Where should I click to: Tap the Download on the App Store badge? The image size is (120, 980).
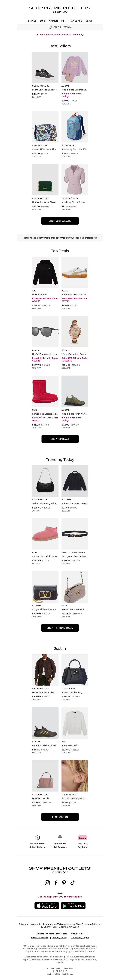point(47,906)
